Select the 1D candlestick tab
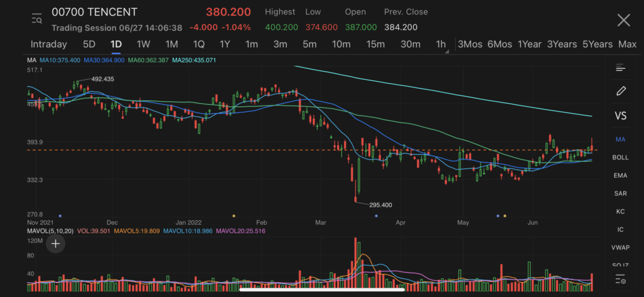This screenshot has width=644, height=297. [x=116, y=44]
